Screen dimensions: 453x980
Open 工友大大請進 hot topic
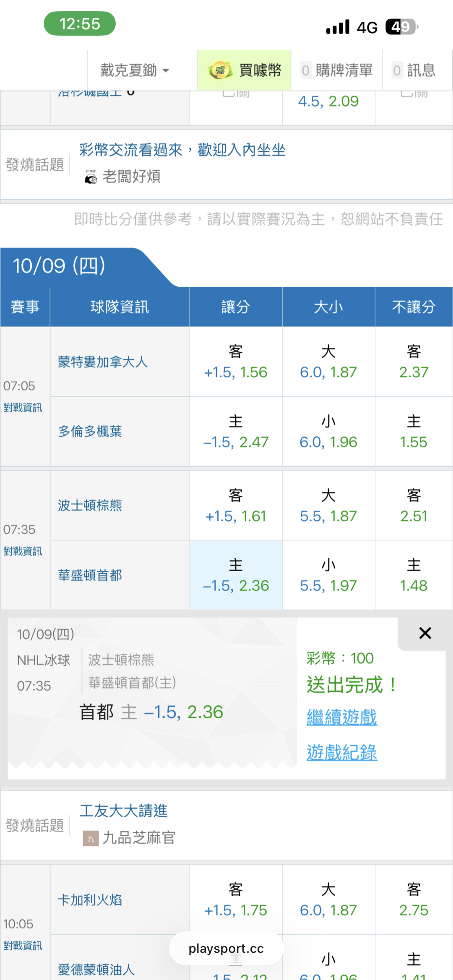124,811
